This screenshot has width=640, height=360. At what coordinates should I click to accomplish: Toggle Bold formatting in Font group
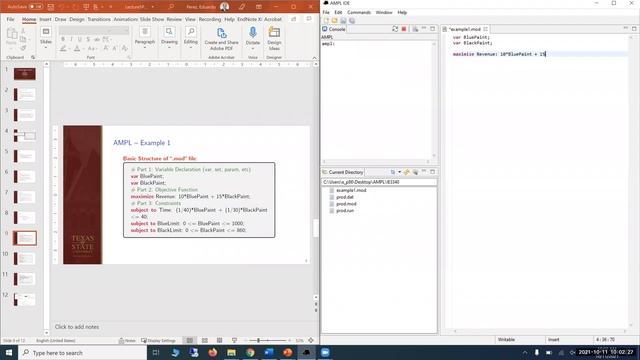(63, 39)
